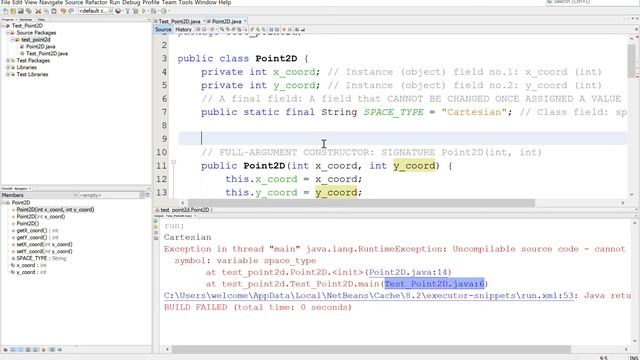Expand the Test Packages node
640x360 pixels.
8,60
